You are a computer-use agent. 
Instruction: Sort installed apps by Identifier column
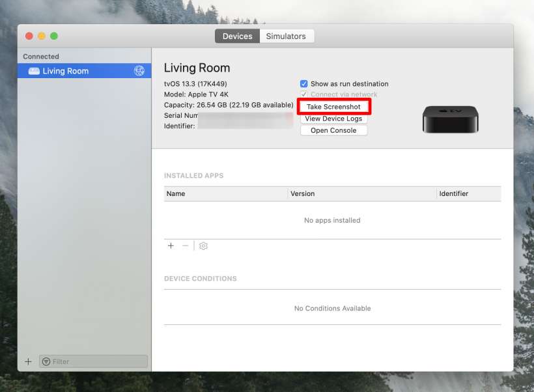tap(469, 193)
